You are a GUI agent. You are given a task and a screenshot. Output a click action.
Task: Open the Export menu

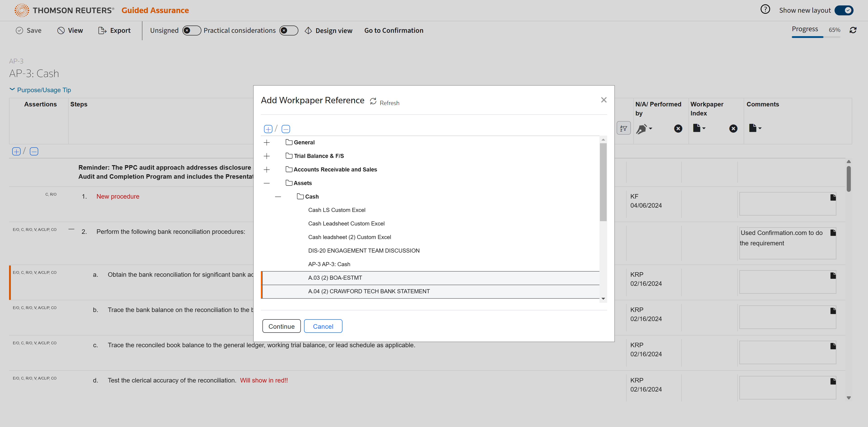pos(114,30)
